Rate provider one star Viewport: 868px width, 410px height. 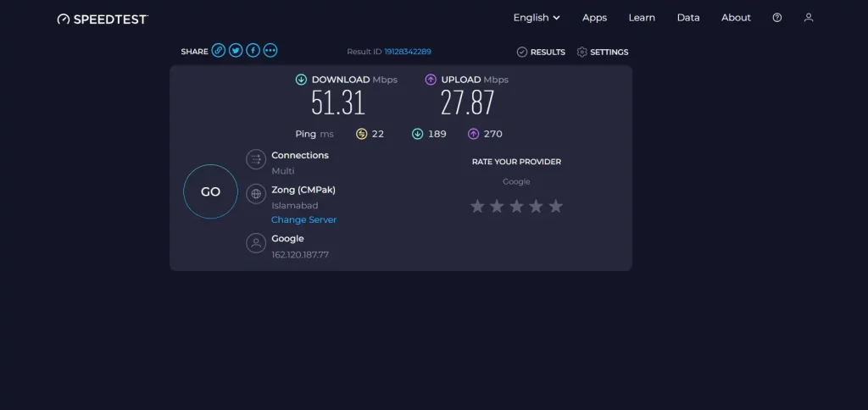pyautogui.click(x=477, y=207)
